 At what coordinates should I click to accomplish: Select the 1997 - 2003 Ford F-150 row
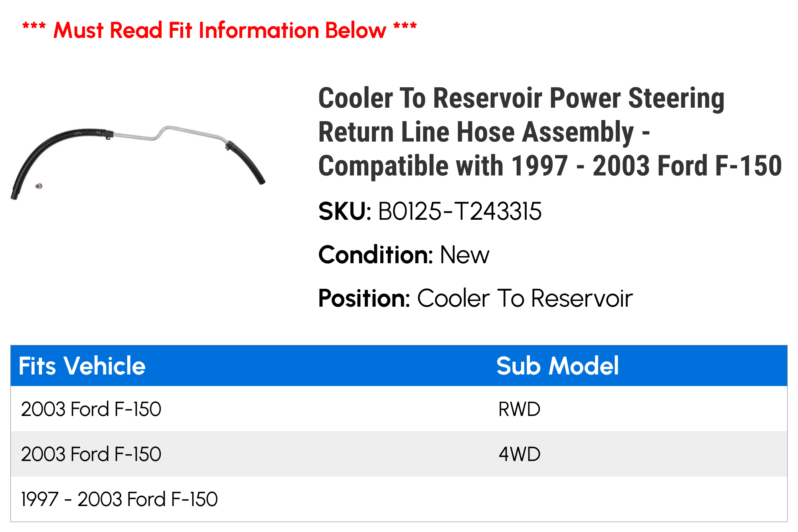click(399, 499)
